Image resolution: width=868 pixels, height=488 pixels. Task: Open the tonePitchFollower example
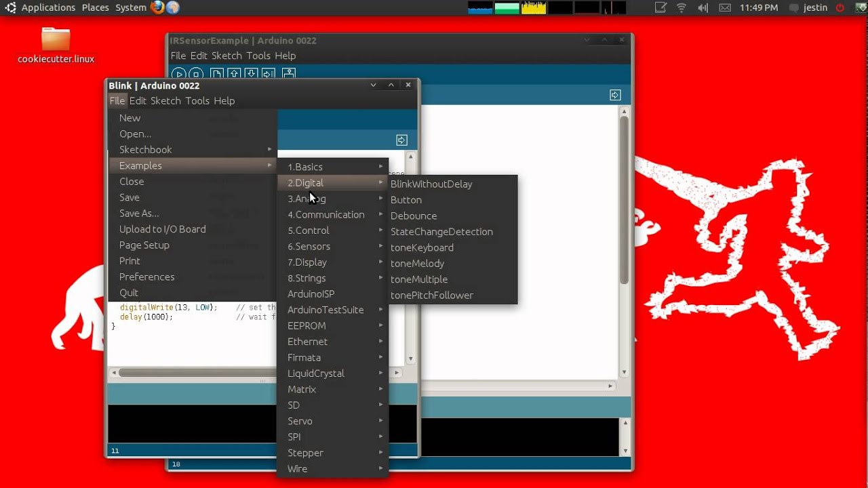point(453,296)
